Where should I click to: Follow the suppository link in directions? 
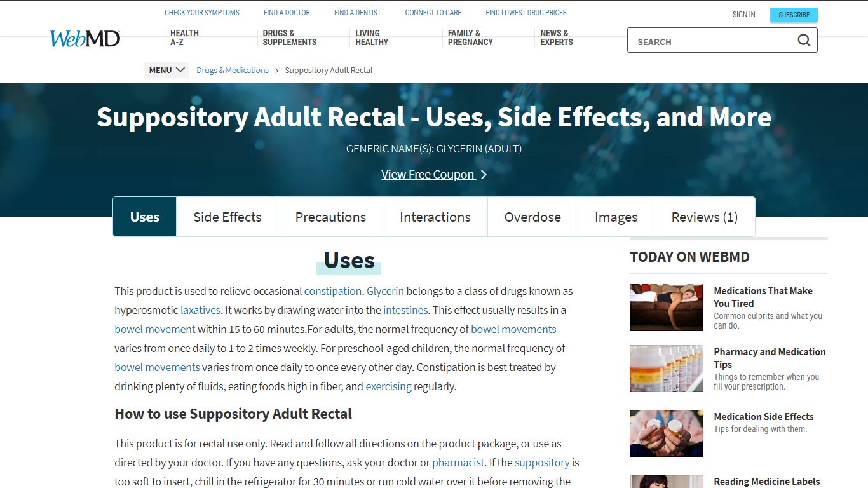tap(542, 463)
